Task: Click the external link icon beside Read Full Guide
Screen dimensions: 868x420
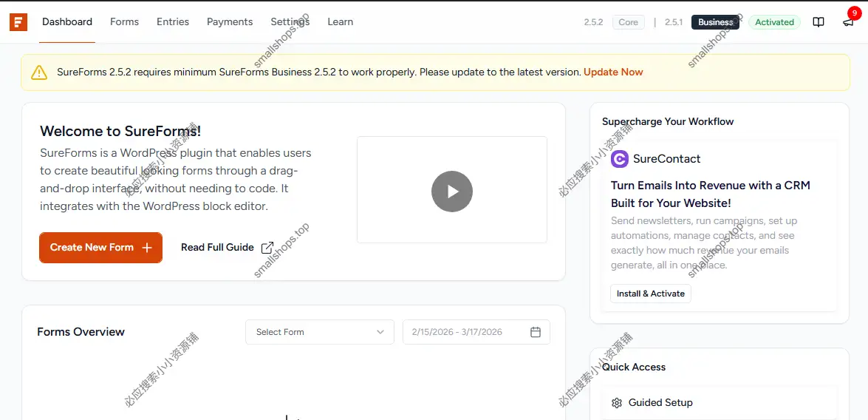Action: point(267,248)
